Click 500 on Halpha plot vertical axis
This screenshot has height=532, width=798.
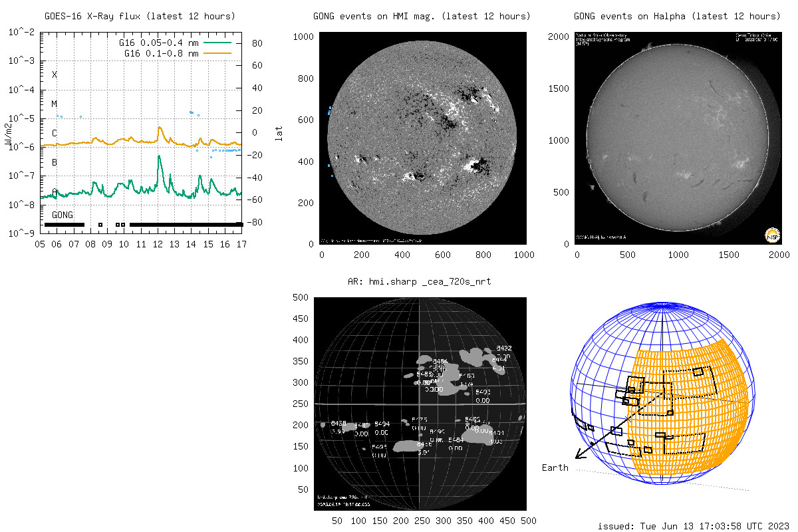tap(562, 192)
